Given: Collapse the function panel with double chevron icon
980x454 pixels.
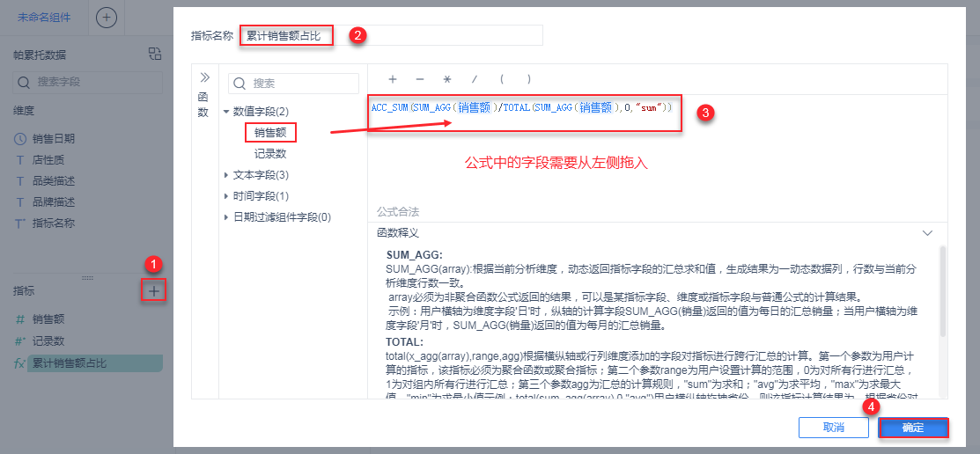Looking at the screenshot, I should [x=204, y=77].
